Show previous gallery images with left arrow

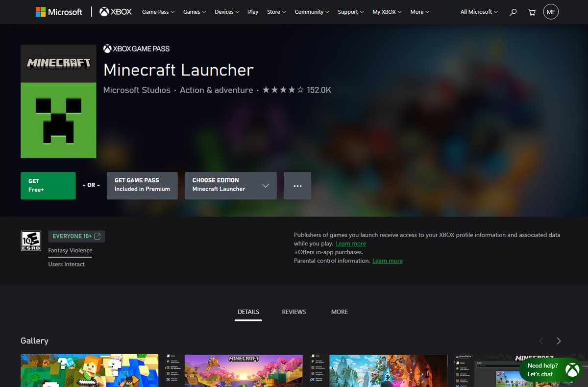click(541, 341)
